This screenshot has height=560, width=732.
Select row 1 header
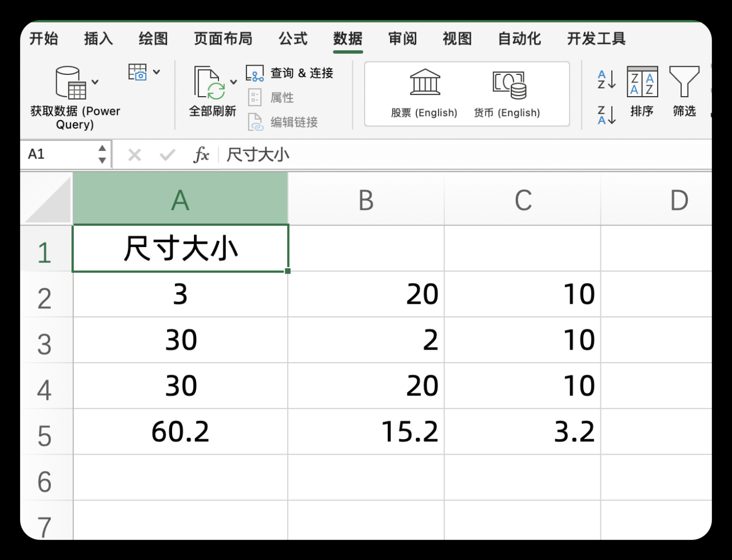[x=46, y=248]
